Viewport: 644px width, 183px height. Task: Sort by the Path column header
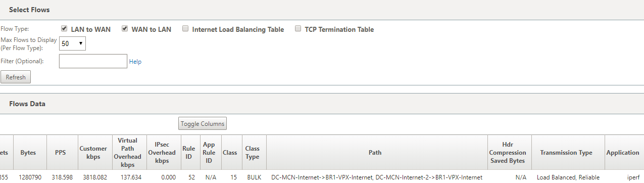(x=375, y=153)
